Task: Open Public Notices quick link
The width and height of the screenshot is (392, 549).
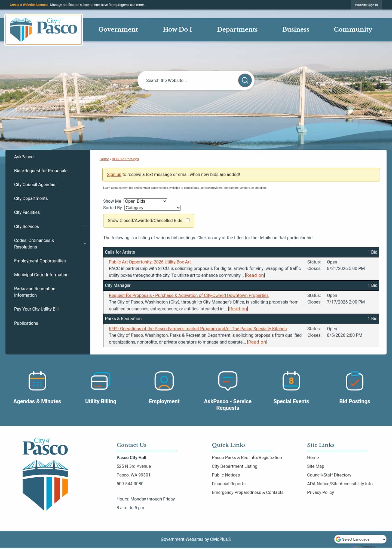Action: click(x=226, y=475)
